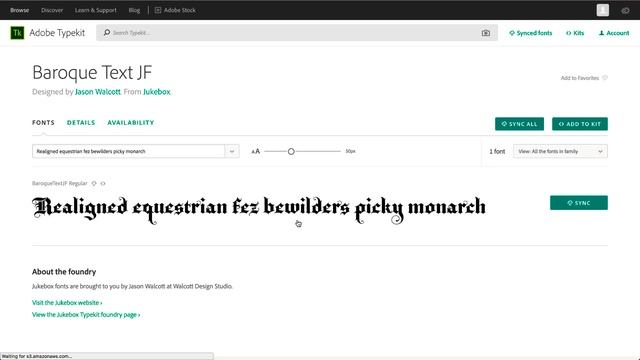This screenshot has height=360, width=640.
Task: Click the 'About the foundry' heading
Action: [64, 272]
